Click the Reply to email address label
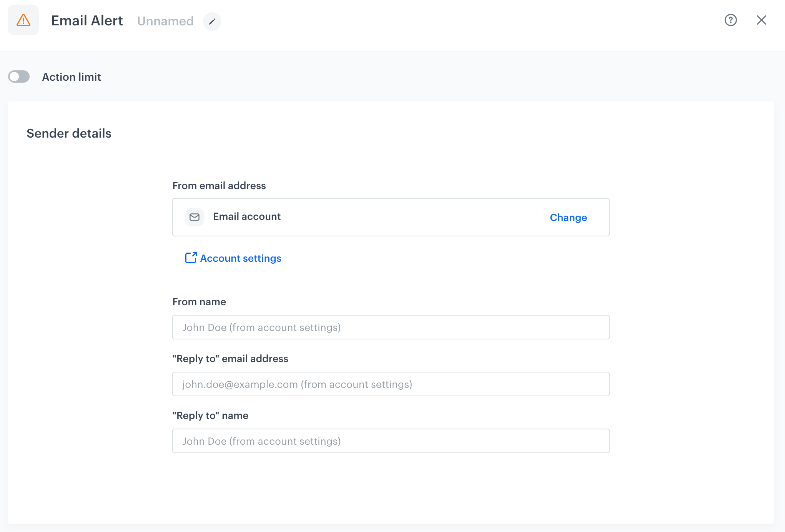This screenshot has width=785, height=532. click(230, 359)
